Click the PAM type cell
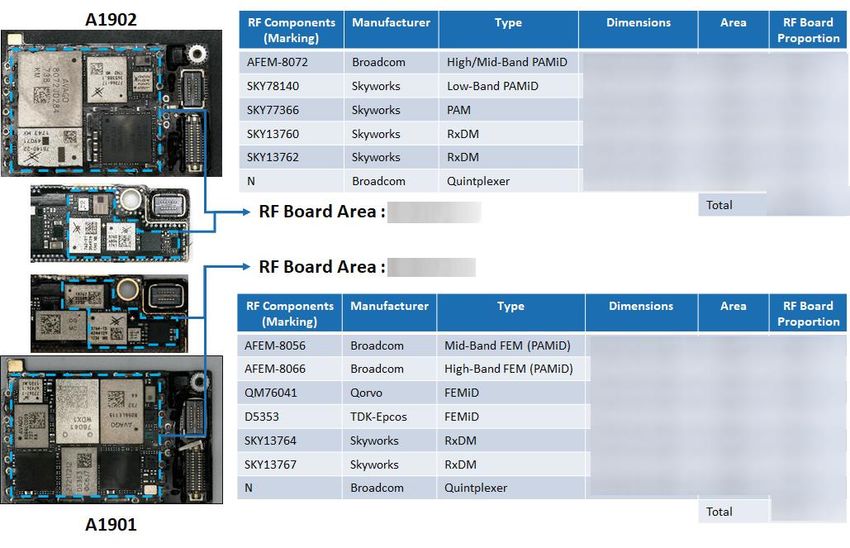Viewport: 850px width, 548px height. (508, 110)
